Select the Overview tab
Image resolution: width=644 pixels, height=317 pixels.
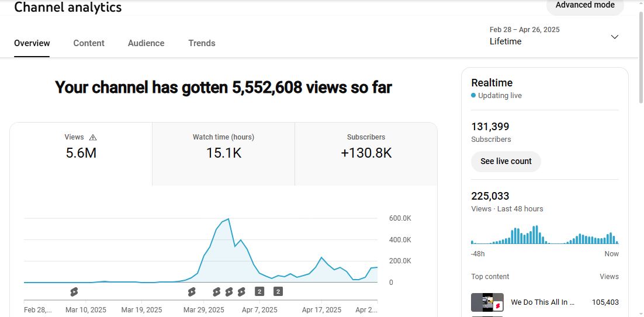[32, 43]
